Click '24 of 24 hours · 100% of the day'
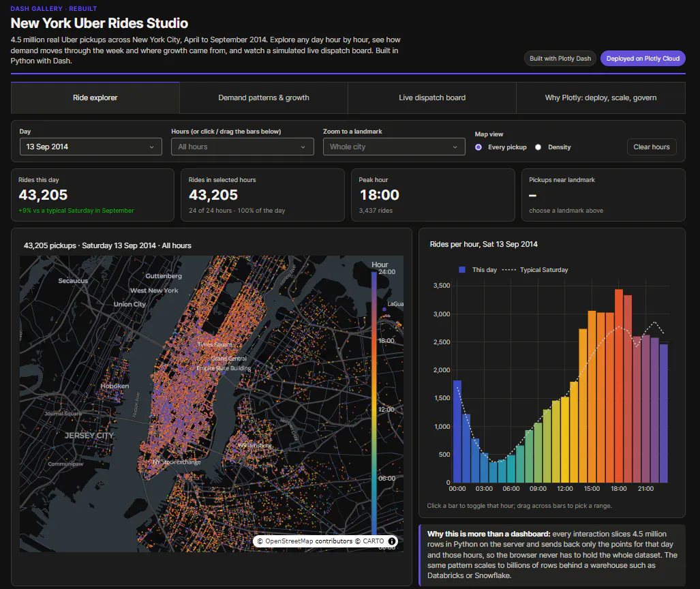The image size is (700, 589). click(x=237, y=211)
